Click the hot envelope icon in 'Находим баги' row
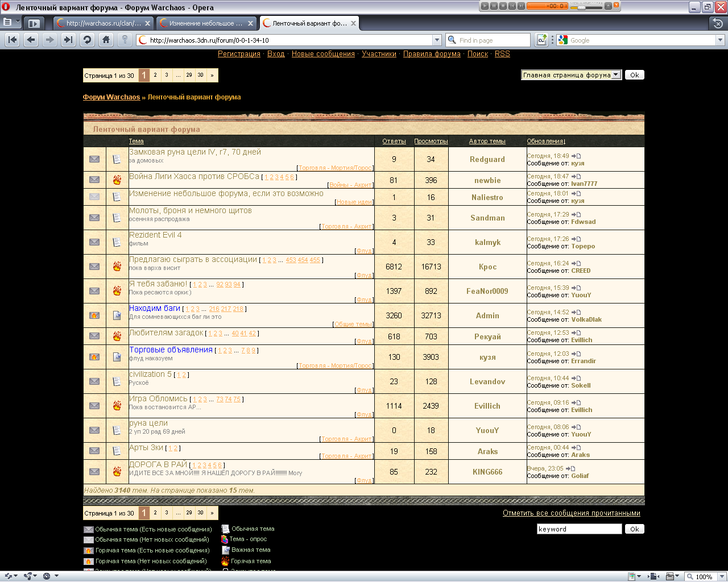The width and height of the screenshot is (728, 582). click(94, 315)
